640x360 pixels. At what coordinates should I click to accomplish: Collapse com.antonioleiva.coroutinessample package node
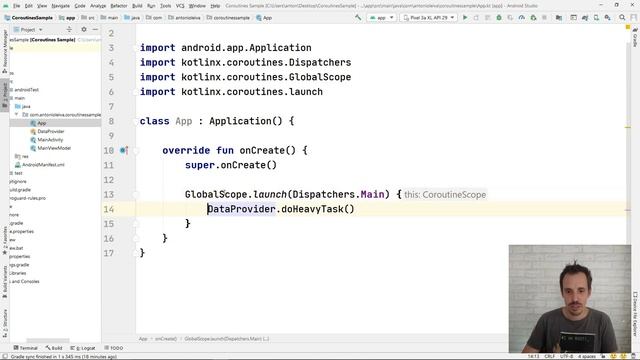click(x=16, y=115)
